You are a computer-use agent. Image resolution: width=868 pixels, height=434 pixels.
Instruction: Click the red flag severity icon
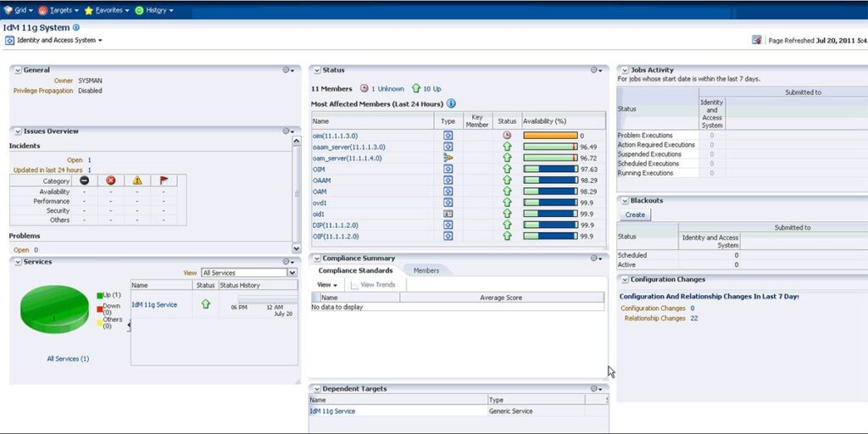pyautogui.click(x=164, y=181)
